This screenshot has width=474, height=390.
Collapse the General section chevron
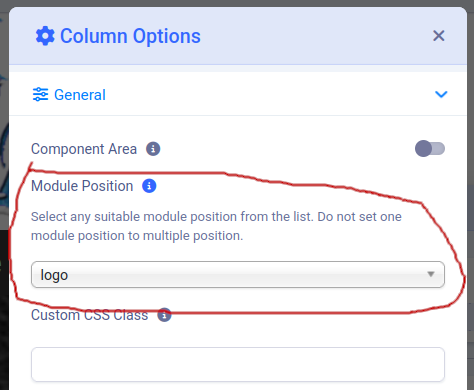tap(441, 94)
